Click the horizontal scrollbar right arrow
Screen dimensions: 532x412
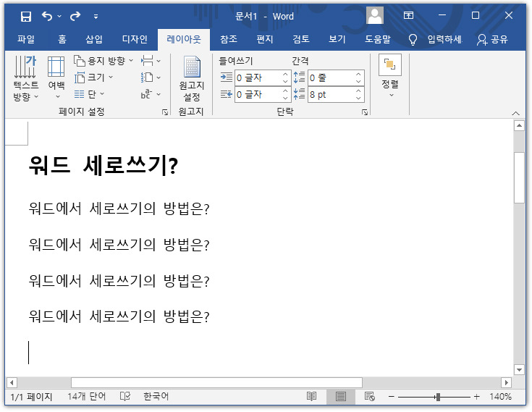pyautogui.click(x=506, y=383)
